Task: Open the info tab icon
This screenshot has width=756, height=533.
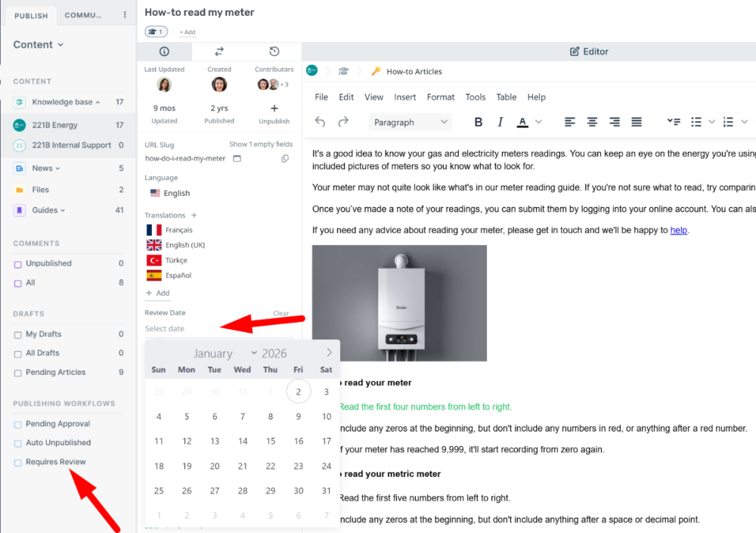Action: [164, 51]
